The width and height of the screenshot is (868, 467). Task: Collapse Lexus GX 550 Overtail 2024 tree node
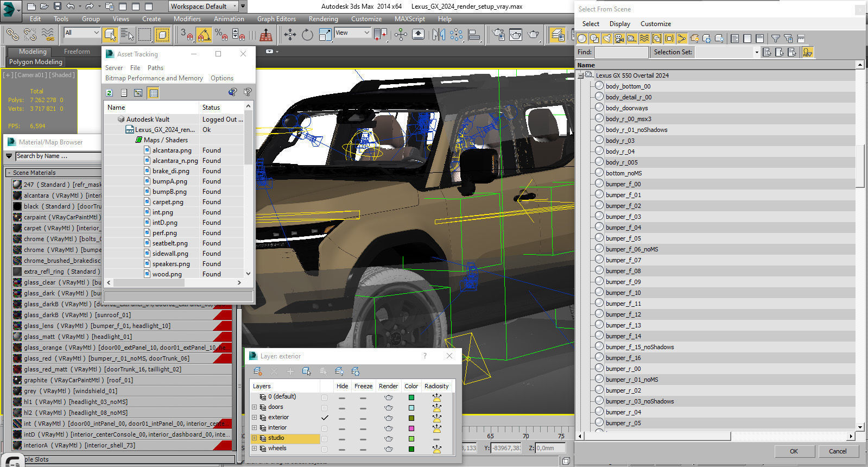[x=581, y=75]
